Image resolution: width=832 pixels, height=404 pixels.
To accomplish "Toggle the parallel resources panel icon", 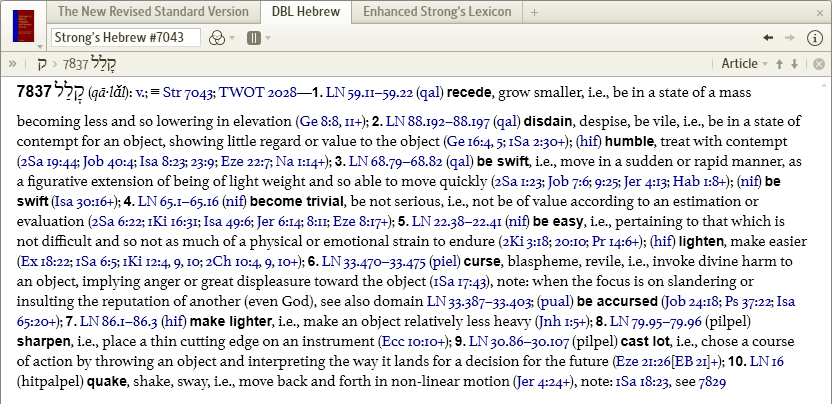I will (254, 38).
